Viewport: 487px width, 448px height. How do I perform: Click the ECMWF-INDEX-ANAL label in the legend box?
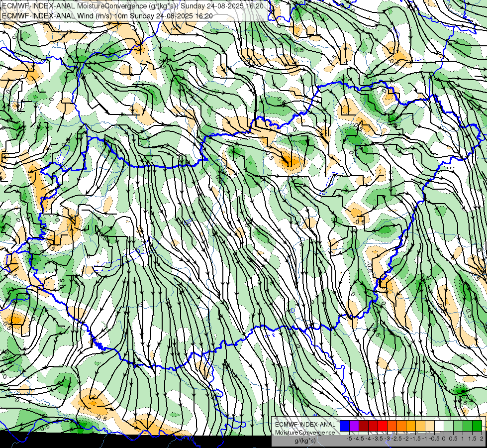pos(305,425)
